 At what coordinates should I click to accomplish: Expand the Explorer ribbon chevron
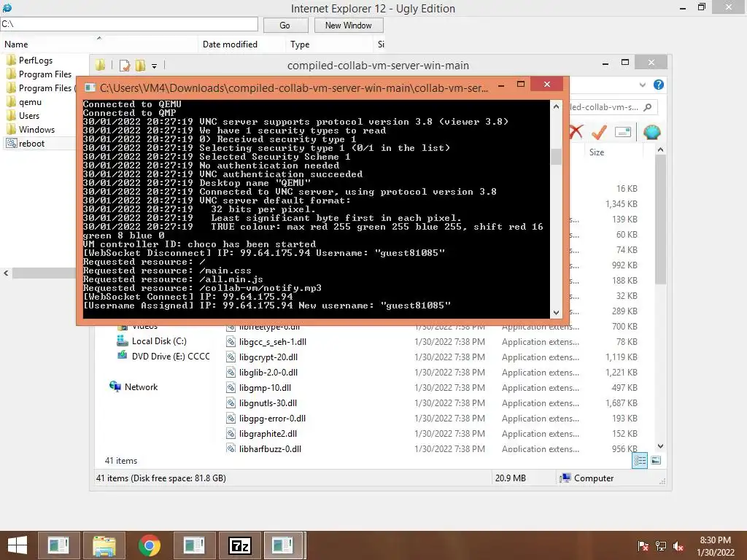(x=642, y=85)
